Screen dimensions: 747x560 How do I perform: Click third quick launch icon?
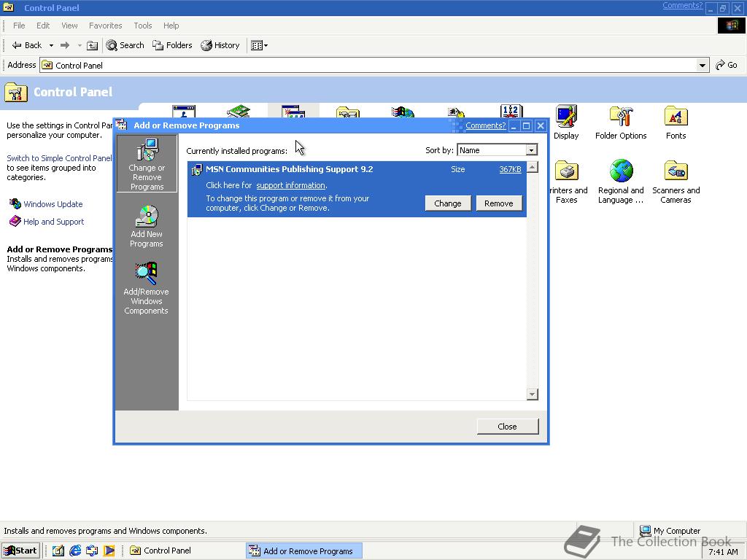[x=92, y=551]
